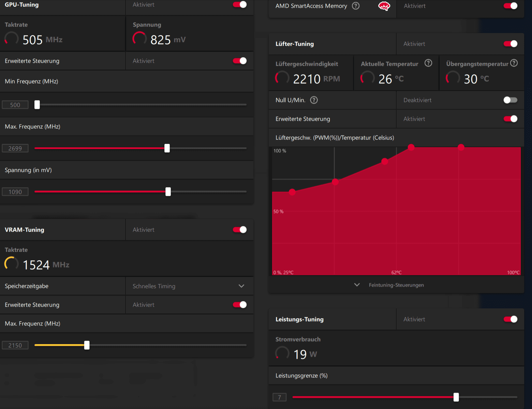This screenshot has width=532, height=409.
Task: Click the 62°C fan graph axis label
Action: click(x=396, y=273)
